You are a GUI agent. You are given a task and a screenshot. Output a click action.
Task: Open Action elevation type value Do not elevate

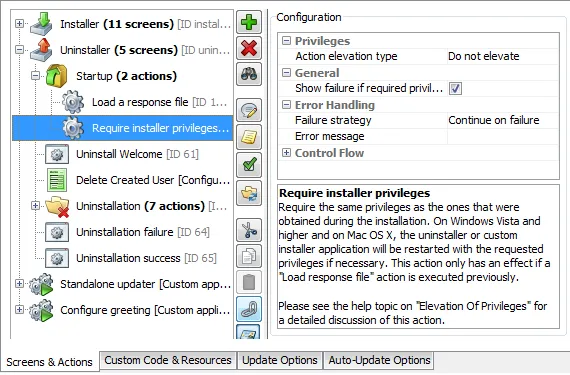click(x=503, y=56)
